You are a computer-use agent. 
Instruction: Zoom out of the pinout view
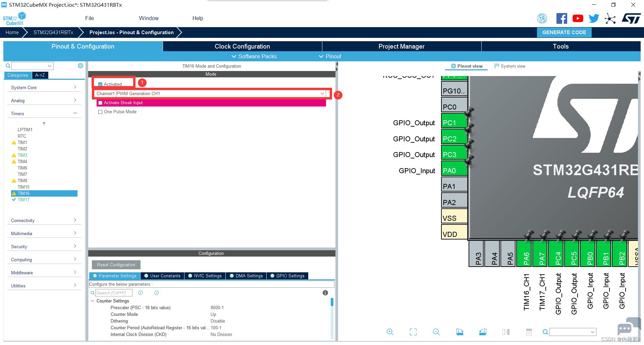point(436,332)
